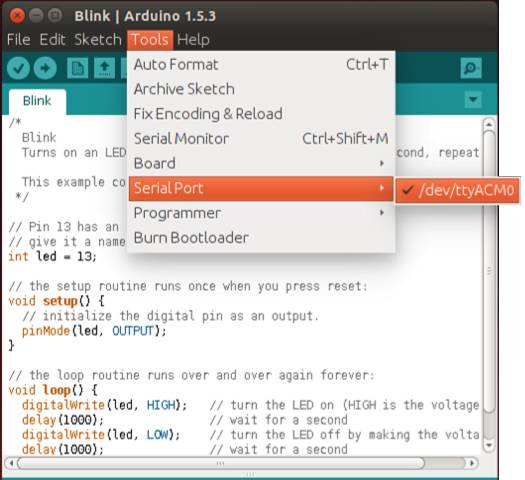Click the down arrow of vertical scrollbar
The height and width of the screenshot is (480, 525).
tap(489, 445)
